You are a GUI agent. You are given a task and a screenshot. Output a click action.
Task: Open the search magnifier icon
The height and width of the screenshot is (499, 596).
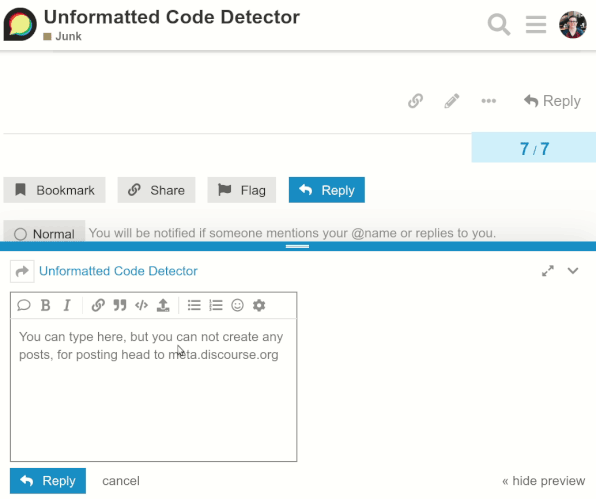pos(499,24)
